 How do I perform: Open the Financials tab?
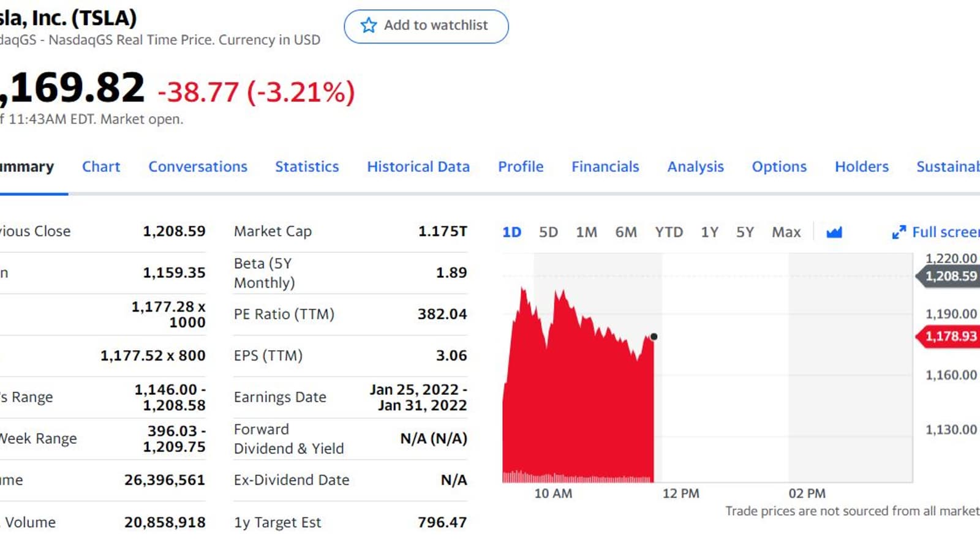[605, 167]
